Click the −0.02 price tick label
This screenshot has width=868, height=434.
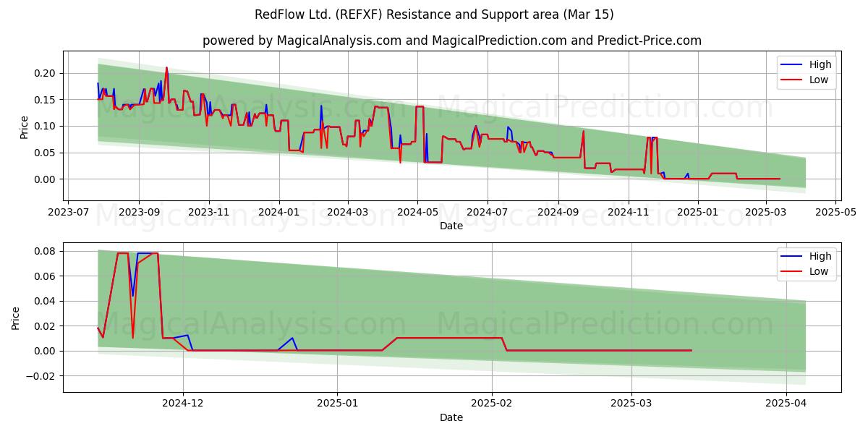pos(41,376)
